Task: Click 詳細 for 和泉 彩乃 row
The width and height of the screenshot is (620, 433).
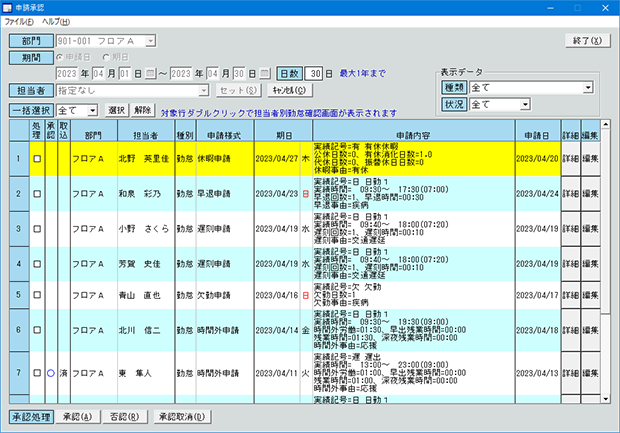Action: 571,194
